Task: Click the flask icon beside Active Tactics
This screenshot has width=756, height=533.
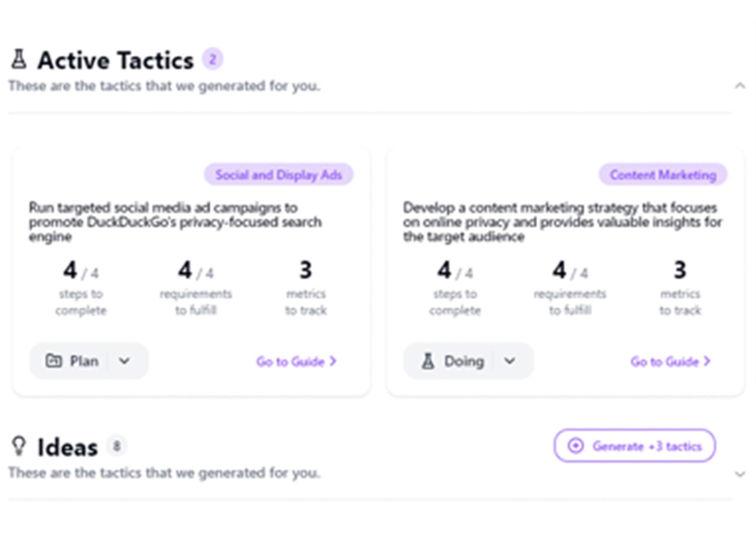Action: coord(19,59)
